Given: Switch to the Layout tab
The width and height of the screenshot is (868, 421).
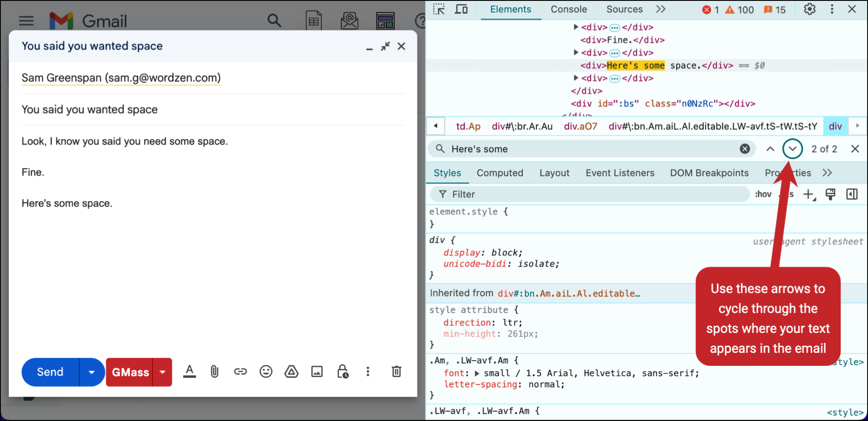Looking at the screenshot, I should point(554,173).
